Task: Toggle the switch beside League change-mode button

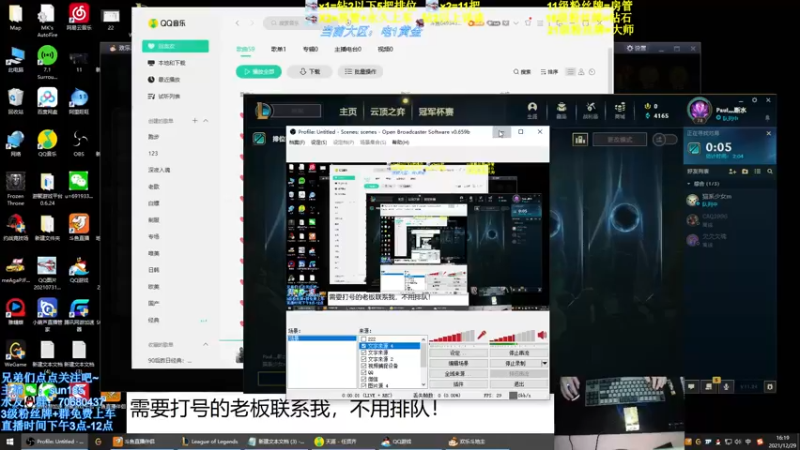Action: pos(665,139)
